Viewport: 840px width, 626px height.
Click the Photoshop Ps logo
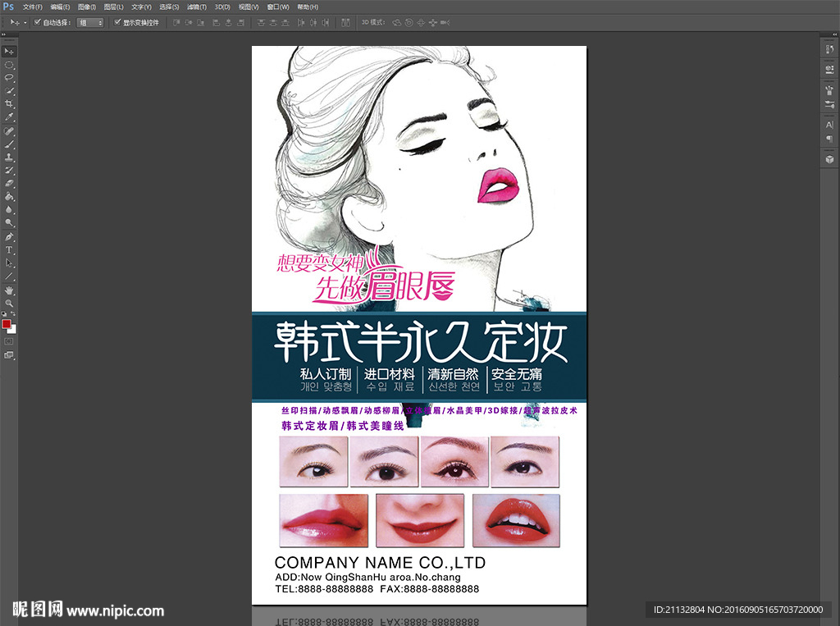click(x=8, y=7)
